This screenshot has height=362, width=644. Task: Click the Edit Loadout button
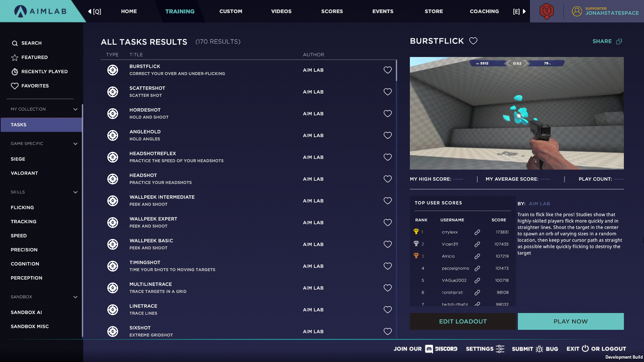[463, 321]
